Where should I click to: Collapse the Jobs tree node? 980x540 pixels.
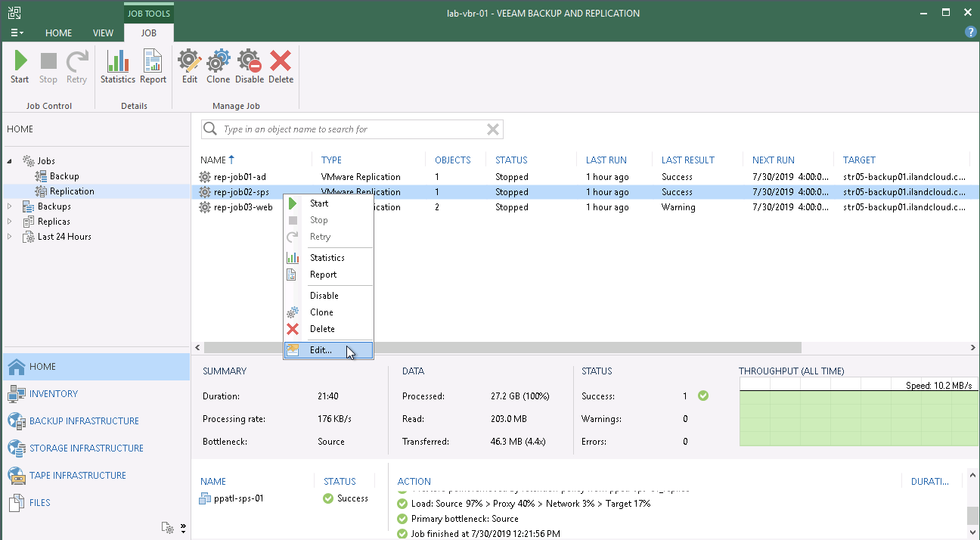[11, 161]
